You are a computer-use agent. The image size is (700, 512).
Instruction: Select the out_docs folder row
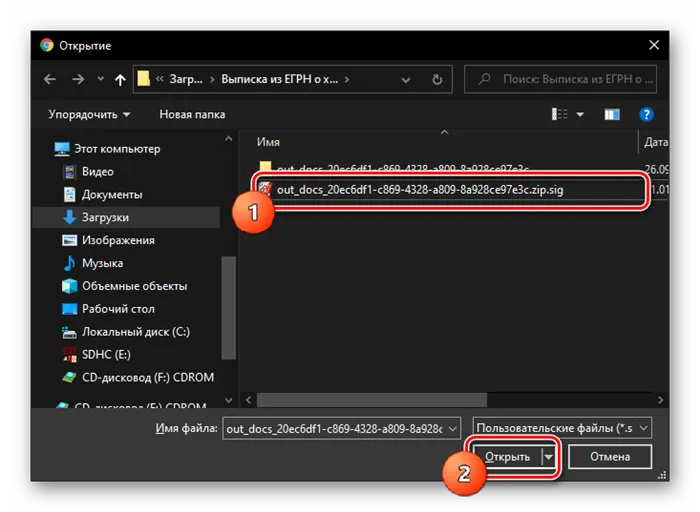[x=452, y=169]
